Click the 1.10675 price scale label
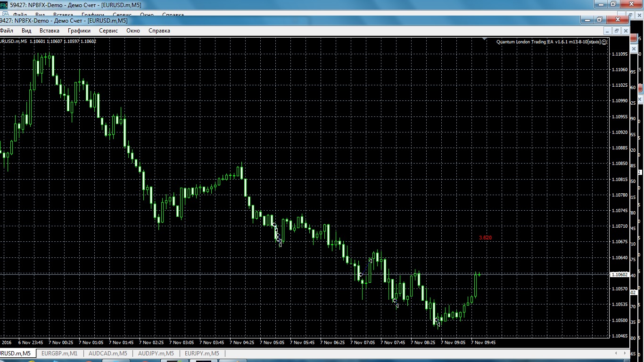Viewport: 644px width, 362px height. click(619, 242)
